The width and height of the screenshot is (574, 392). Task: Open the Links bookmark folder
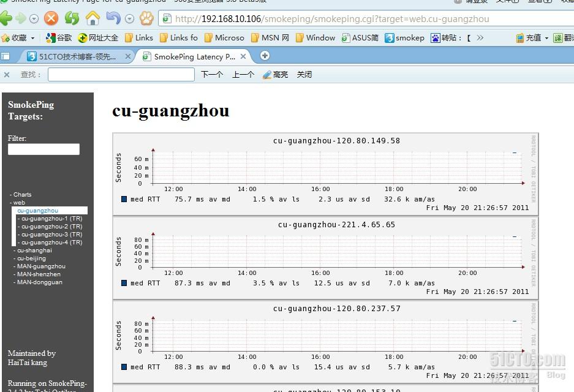point(138,38)
